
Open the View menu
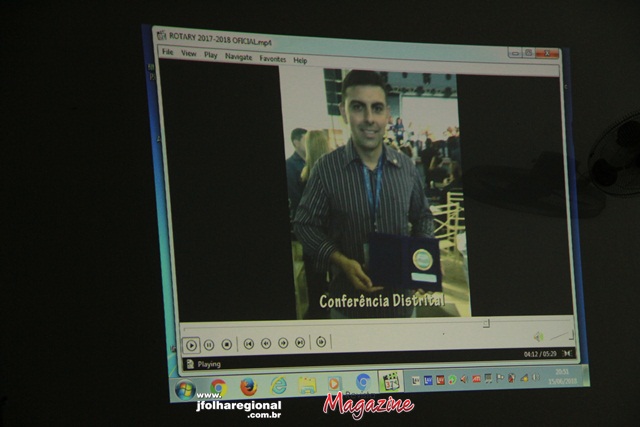(x=189, y=53)
